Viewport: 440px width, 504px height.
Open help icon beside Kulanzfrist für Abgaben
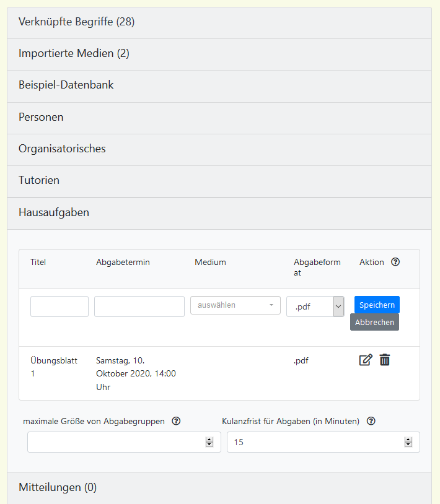tap(371, 421)
